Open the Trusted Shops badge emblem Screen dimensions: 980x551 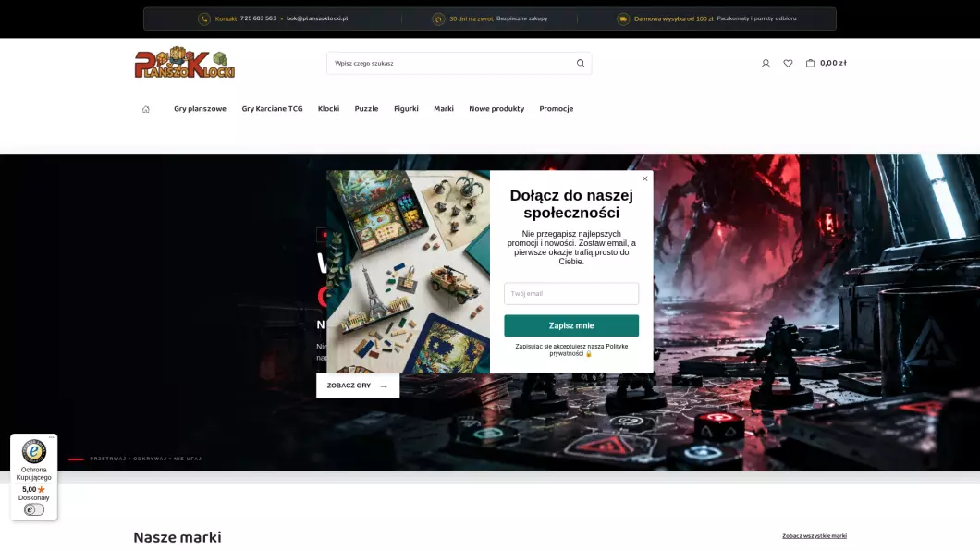pyautogui.click(x=34, y=452)
